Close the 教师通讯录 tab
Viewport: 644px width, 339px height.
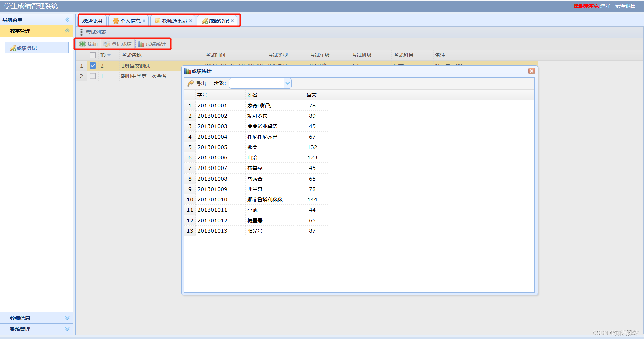pyautogui.click(x=191, y=21)
